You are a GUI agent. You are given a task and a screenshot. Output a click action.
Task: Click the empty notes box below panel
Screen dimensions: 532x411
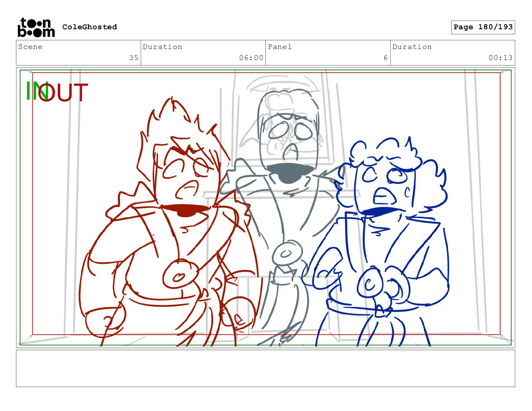pos(265,368)
